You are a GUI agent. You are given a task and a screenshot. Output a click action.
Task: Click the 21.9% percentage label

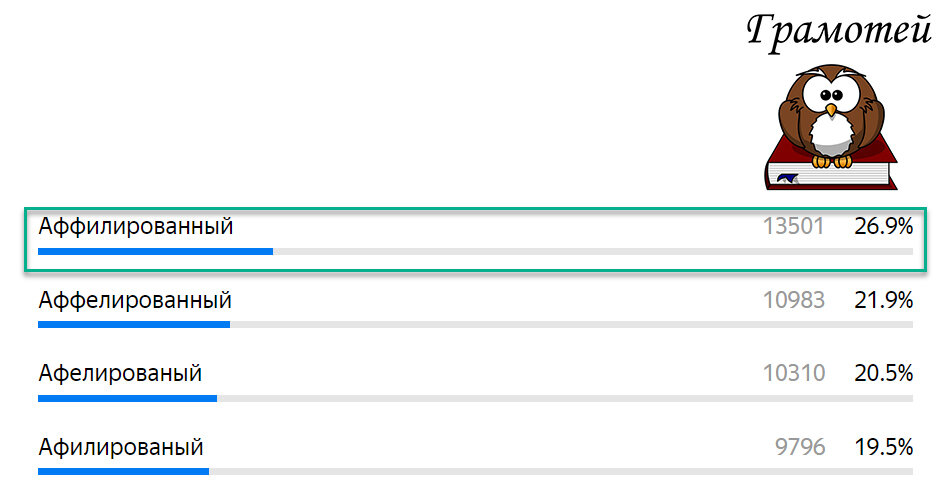883,300
